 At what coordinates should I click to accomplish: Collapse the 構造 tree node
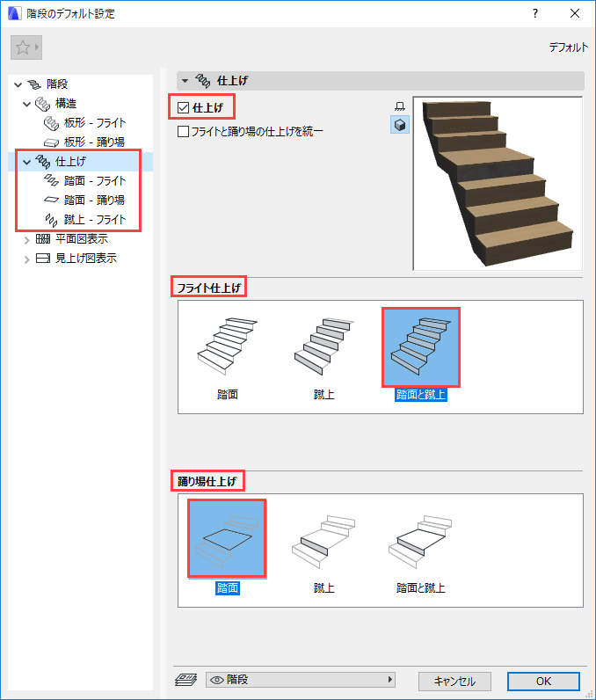point(26,104)
